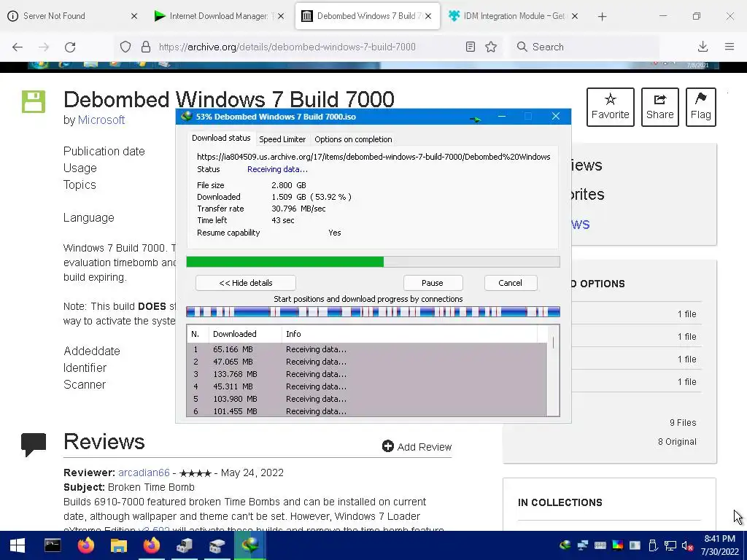
Task: Cancel the download in IDM
Action: click(x=510, y=283)
